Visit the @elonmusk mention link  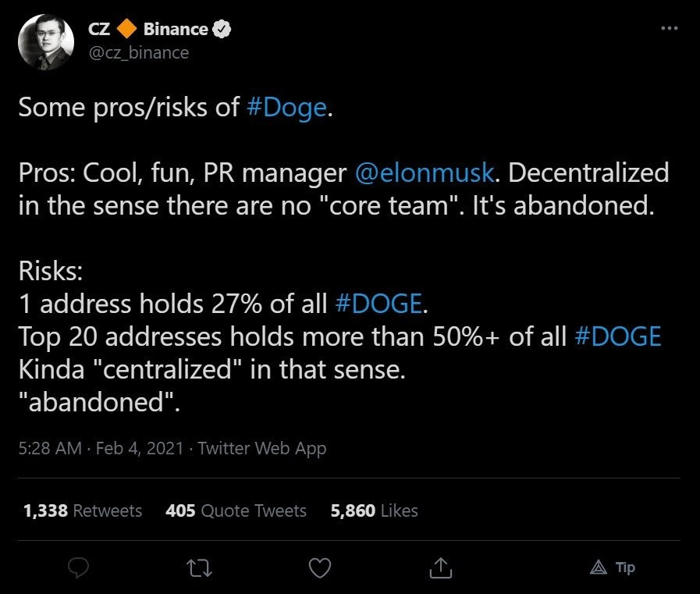coord(425,173)
